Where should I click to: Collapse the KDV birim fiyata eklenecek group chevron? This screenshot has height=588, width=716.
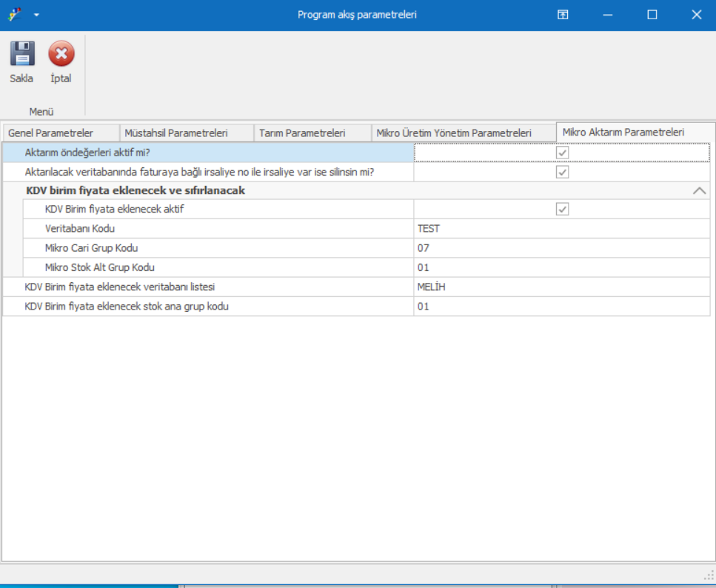click(699, 190)
